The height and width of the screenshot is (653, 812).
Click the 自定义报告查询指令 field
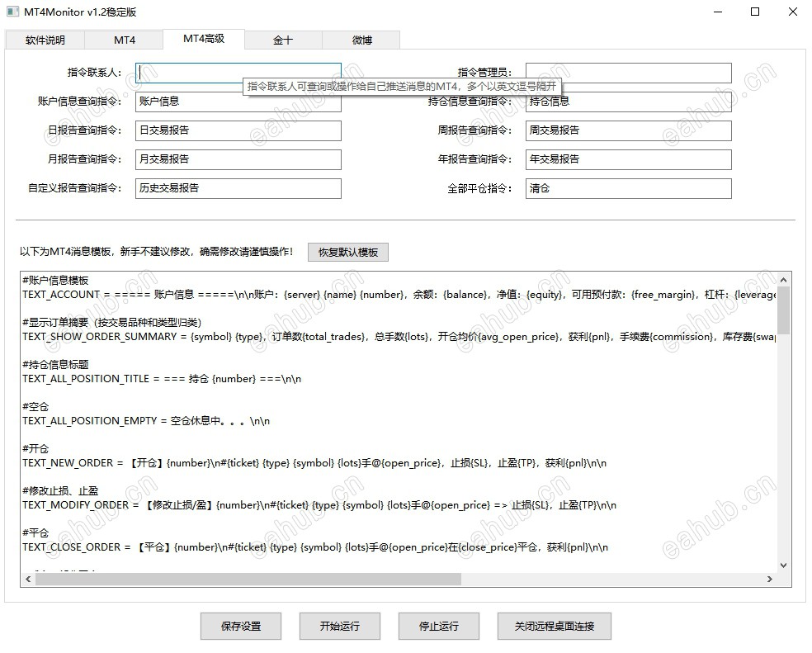click(x=238, y=189)
